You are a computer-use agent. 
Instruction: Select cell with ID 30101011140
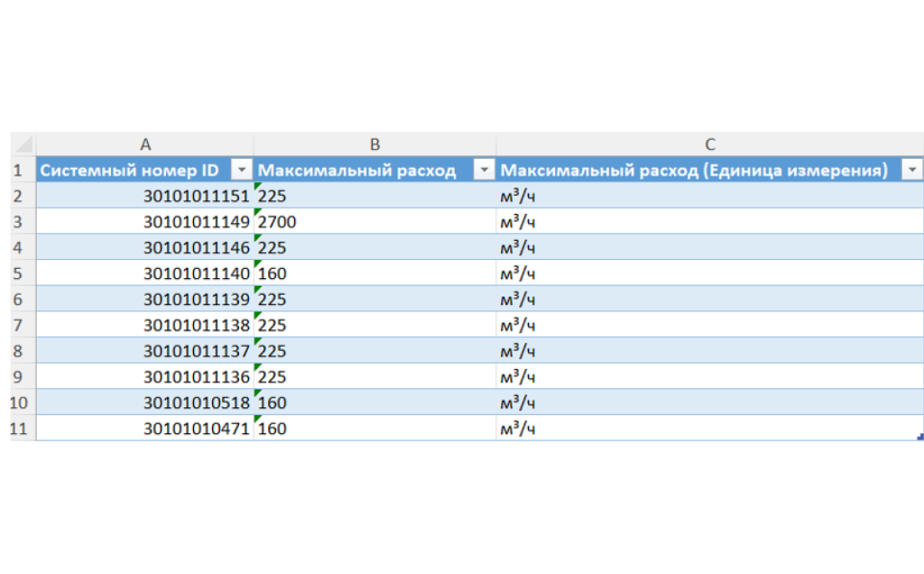[x=145, y=273]
